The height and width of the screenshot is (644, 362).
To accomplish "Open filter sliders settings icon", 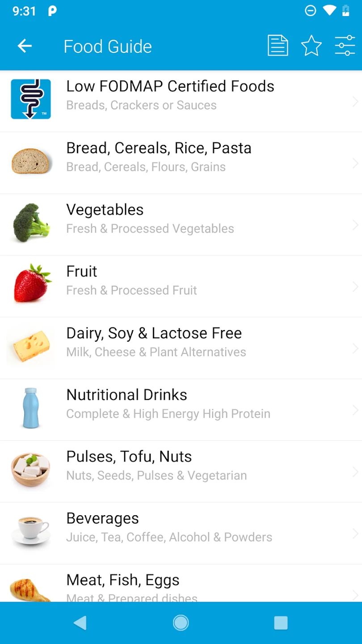I will pos(345,46).
